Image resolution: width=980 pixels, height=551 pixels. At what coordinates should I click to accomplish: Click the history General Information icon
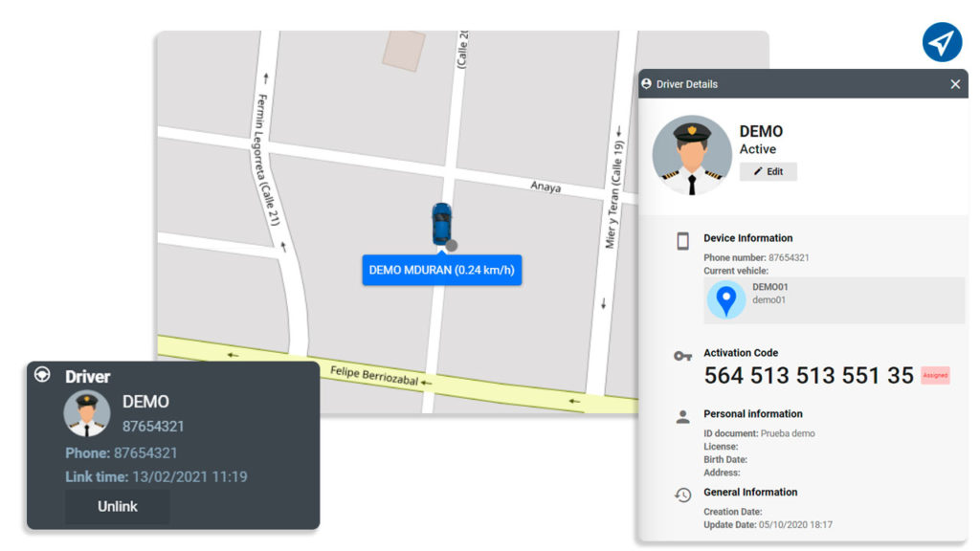tap(683, 495)
